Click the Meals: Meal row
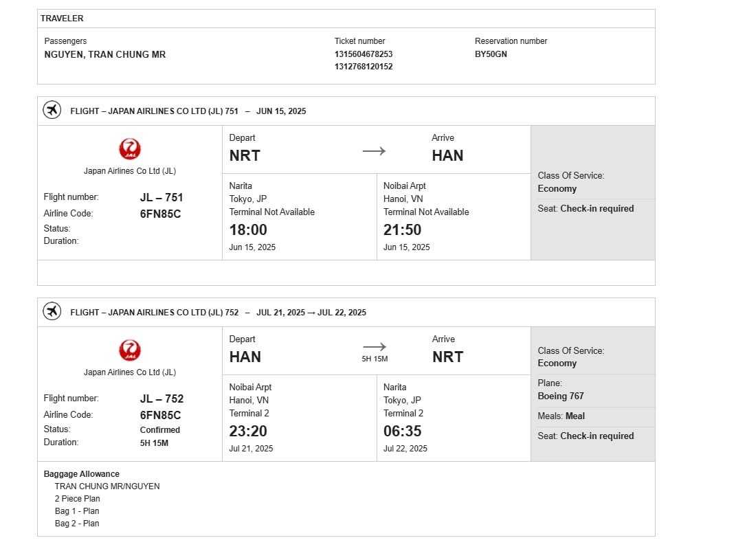736x560 pixels. [x=561, y=416]
